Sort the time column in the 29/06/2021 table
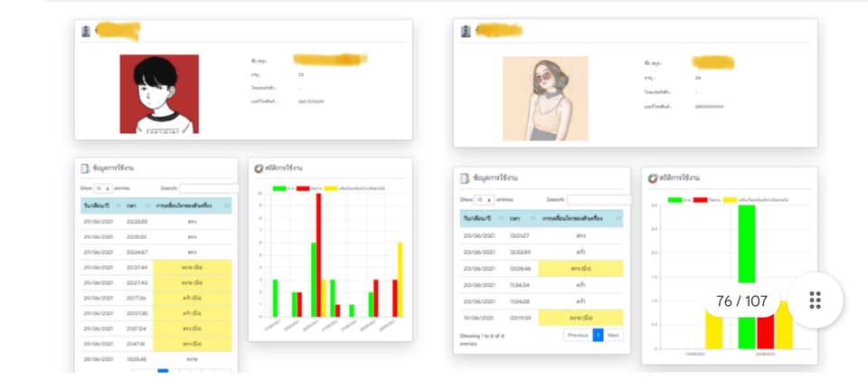Image resolution: width=868 pixels, height=391 pixels. pyautogui.click(x=137, y=205)
